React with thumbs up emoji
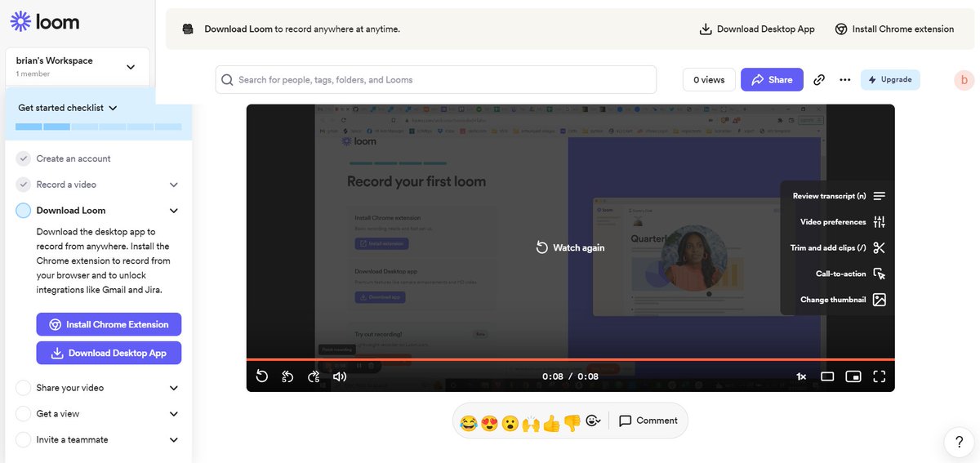 (551, 423)
